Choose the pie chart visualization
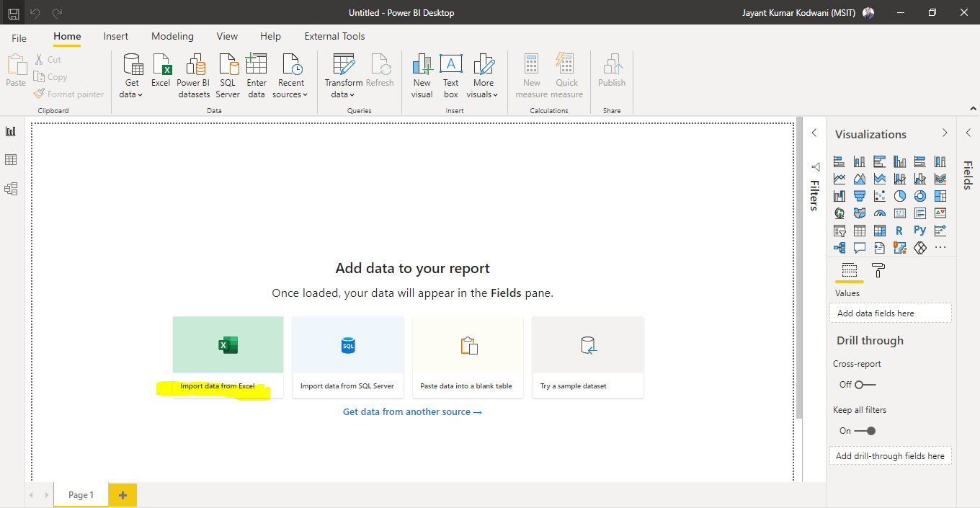This screenshot has width=980, height=508. [x=900, y=196]
